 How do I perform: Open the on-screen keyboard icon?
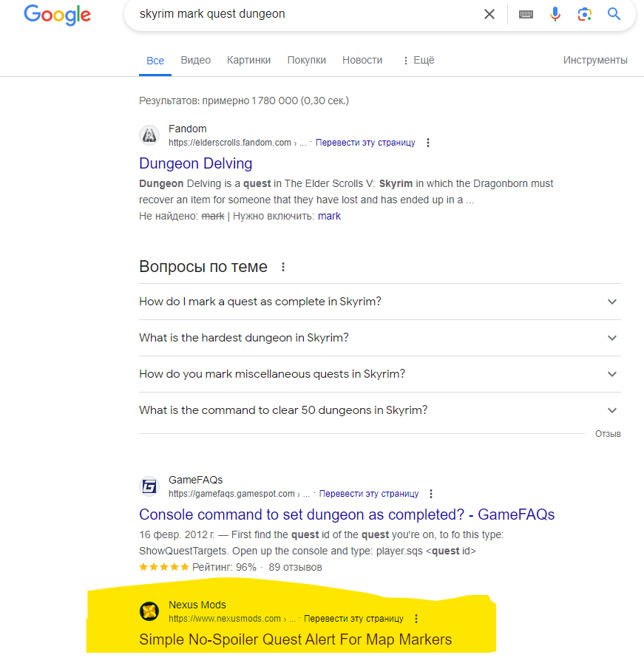pos(526,15)
